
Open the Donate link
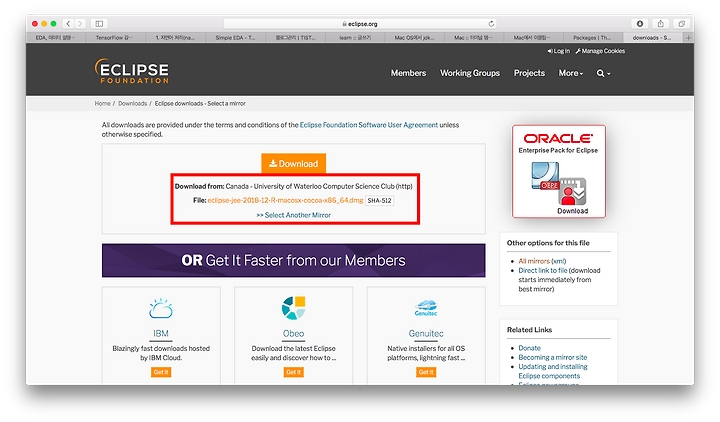pos(529,348)
